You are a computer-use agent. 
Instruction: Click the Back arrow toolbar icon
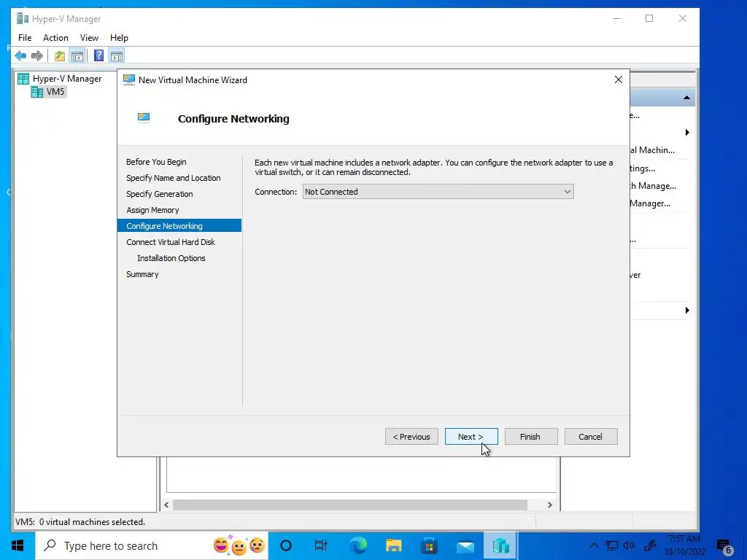20,56
